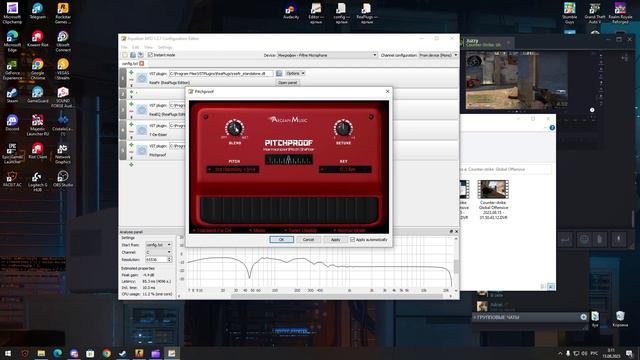Open the Start from dropdown in Analysis panel
The image size is (640, 360).
click(159, 245)
